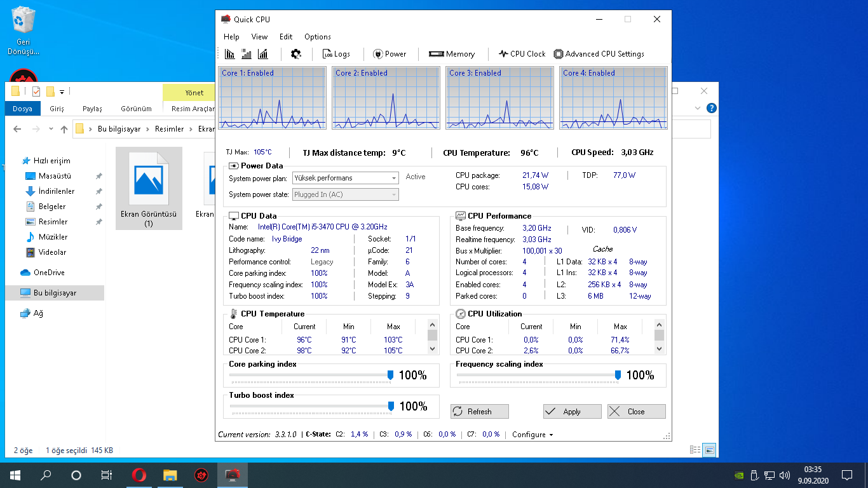Open the CPU Clock toolbar button
Screen dimensions: 868x488
(522, 54)
